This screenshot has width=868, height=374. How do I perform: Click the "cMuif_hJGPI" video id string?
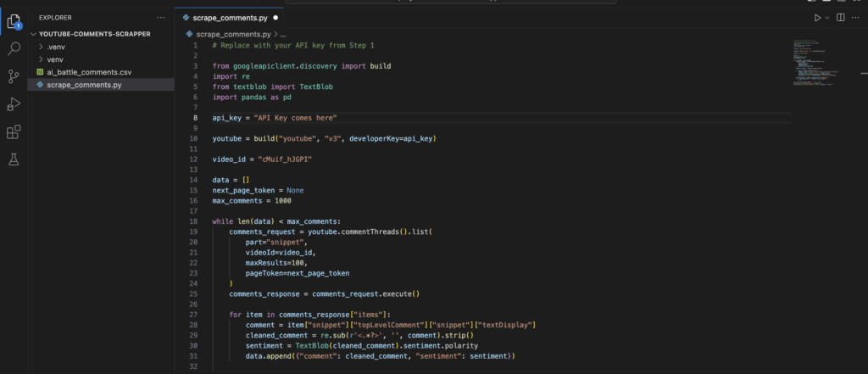[x=287, y=159]
